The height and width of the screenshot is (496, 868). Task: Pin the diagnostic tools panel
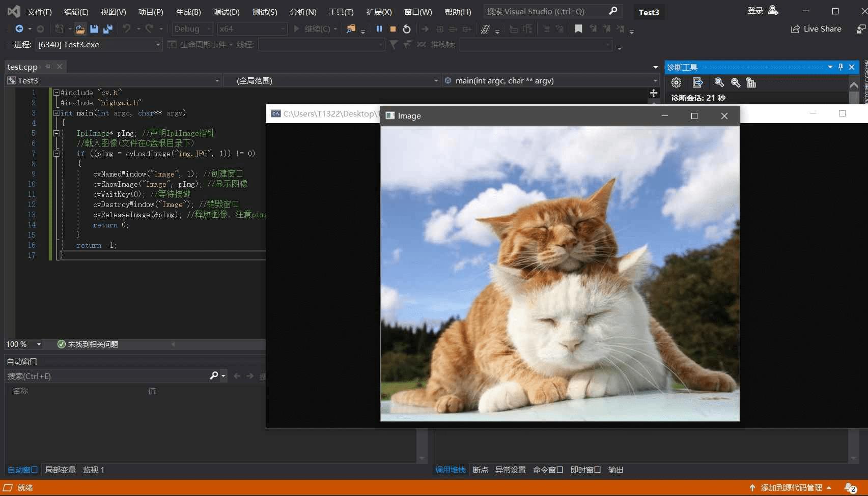coord(841,67)
